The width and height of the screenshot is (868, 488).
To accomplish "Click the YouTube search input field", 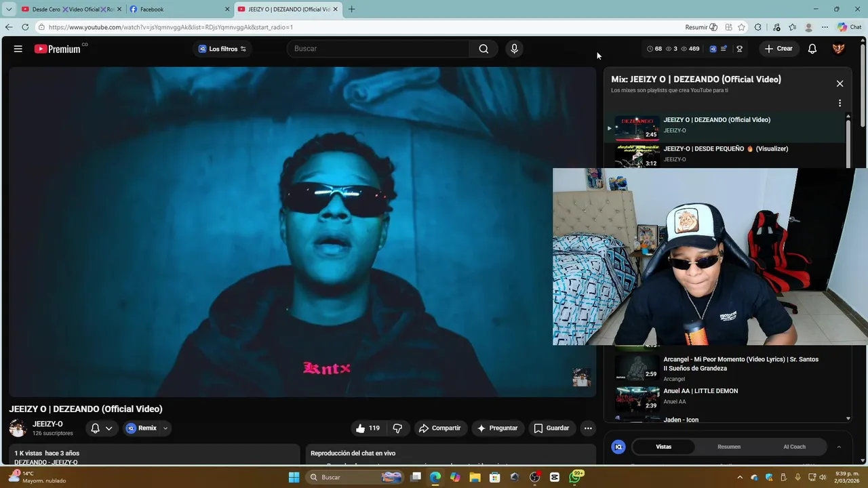I will [x=378, y=49].
